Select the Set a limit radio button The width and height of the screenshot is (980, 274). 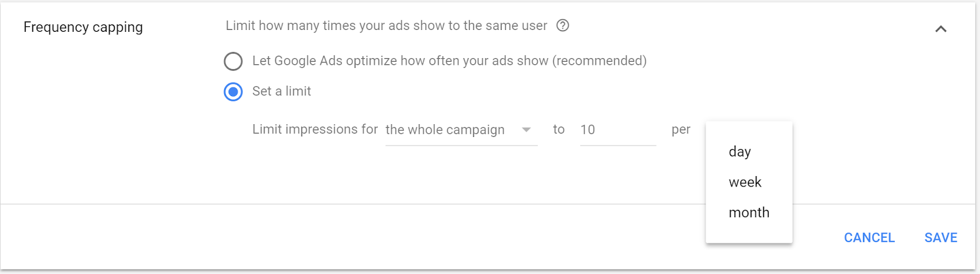click(233, 92)
